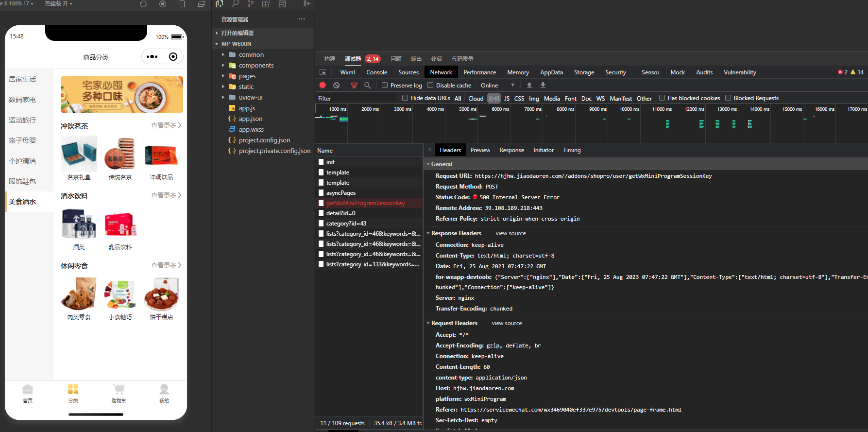Open the Preview tab of request
The image size is (868, 432).
click(480, 150)
